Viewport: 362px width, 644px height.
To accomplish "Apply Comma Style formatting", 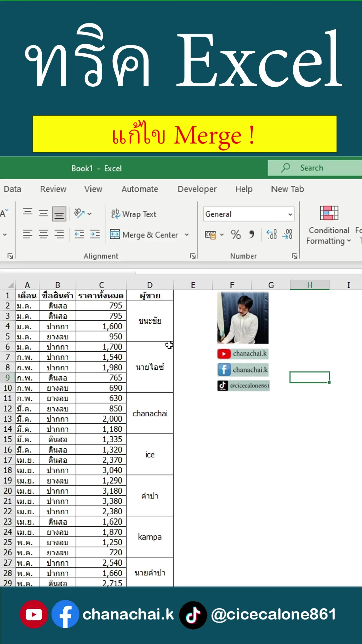I will 251,235.
